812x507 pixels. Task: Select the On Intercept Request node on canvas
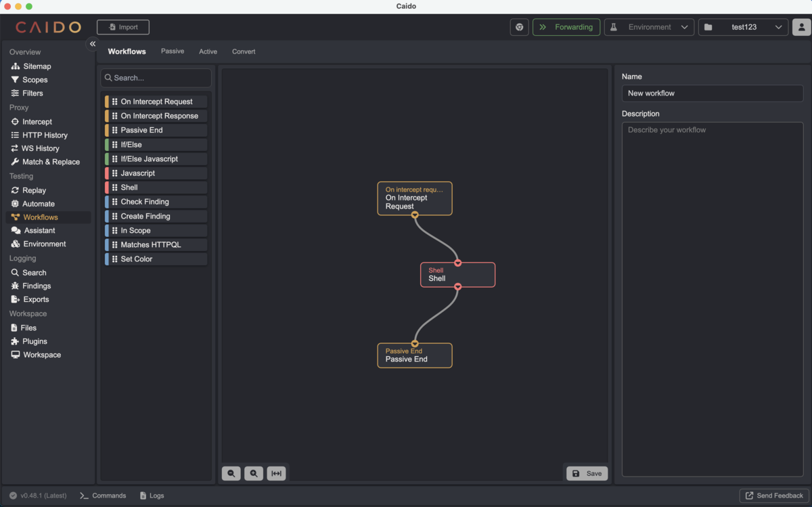[415, 198]
